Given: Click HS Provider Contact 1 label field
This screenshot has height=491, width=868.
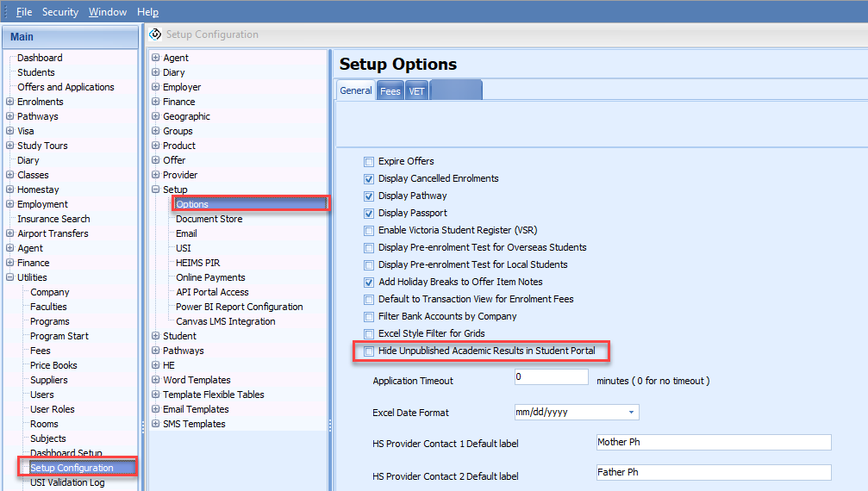Looking at the screenshot, I should [713, 443].
